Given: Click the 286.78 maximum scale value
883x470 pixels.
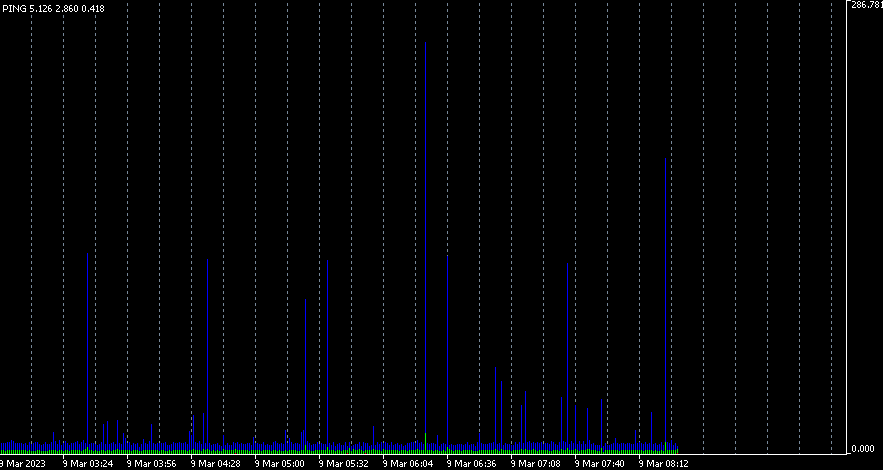Looking at the screenshot, I should tap(867, 5).
